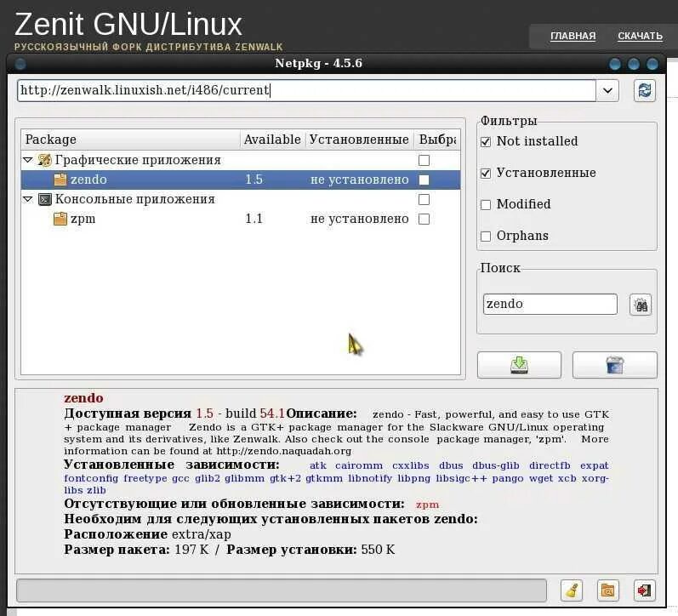Click the Zenit GNU/Linux site title
This screenshot has width=678, height=616.
click(128, 24)
